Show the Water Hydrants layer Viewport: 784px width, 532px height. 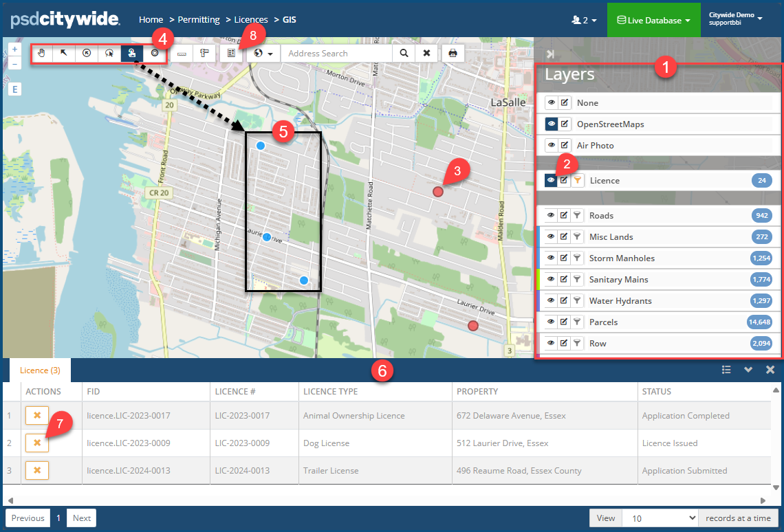pos(551,301)
